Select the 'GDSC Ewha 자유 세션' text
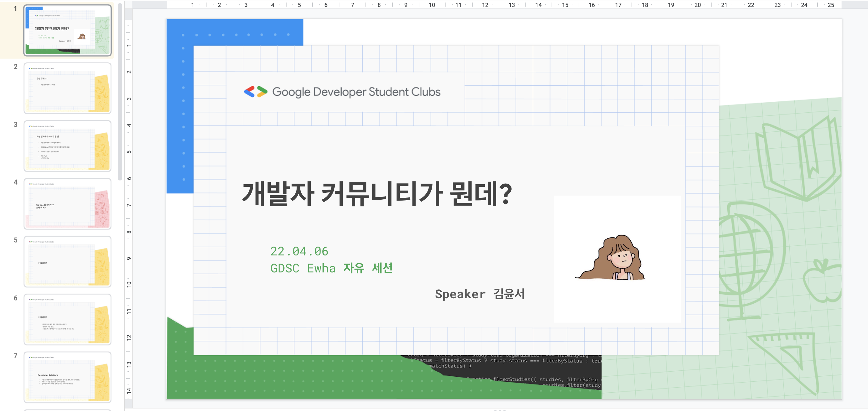The image size is (868, 411). (x=331, y=268)
